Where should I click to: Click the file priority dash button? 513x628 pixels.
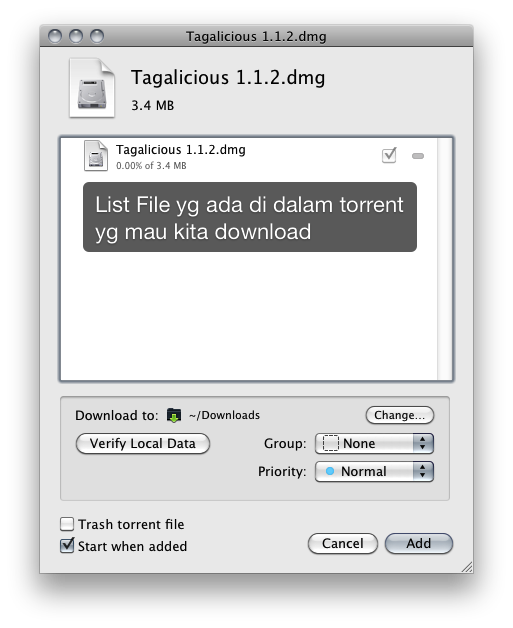(418, 156)
